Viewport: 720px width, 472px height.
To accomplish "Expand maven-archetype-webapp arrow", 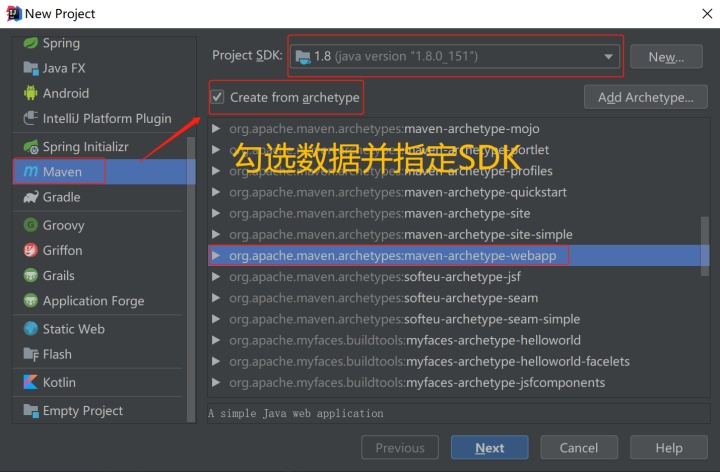I will (215, 255).
